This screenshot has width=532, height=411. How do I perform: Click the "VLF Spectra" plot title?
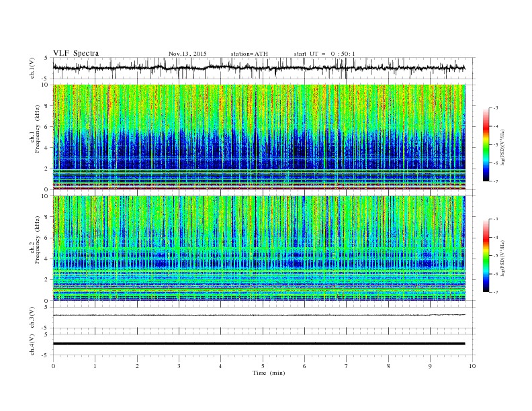(76, 53)
